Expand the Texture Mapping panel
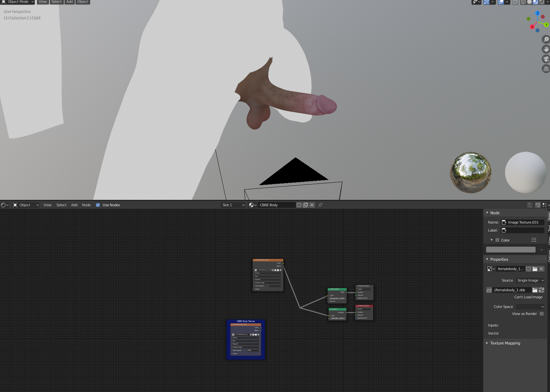The image size is (550, 392). (x=505, y=343)
